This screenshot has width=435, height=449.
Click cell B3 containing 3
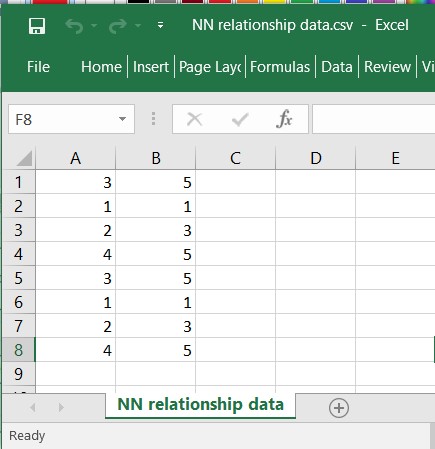point(156,230)
